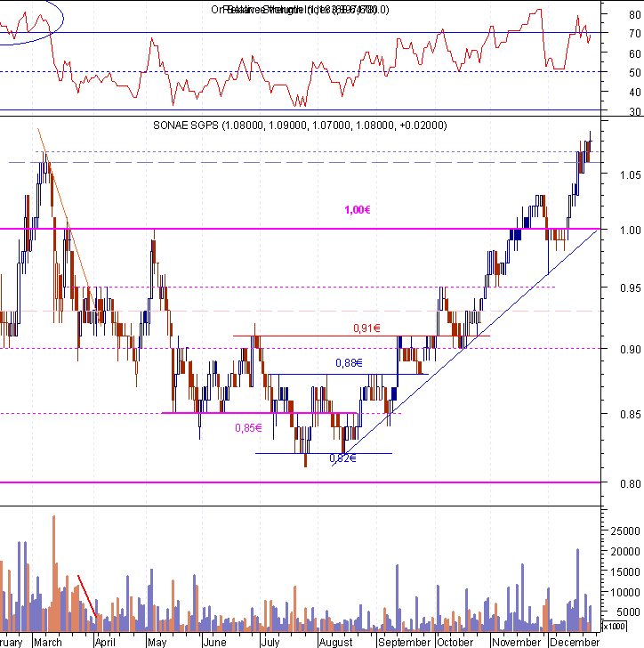Viewport: 644px width, 648px height.
Task: Click the November label on the time axis
Action: (x=517, y=643)
